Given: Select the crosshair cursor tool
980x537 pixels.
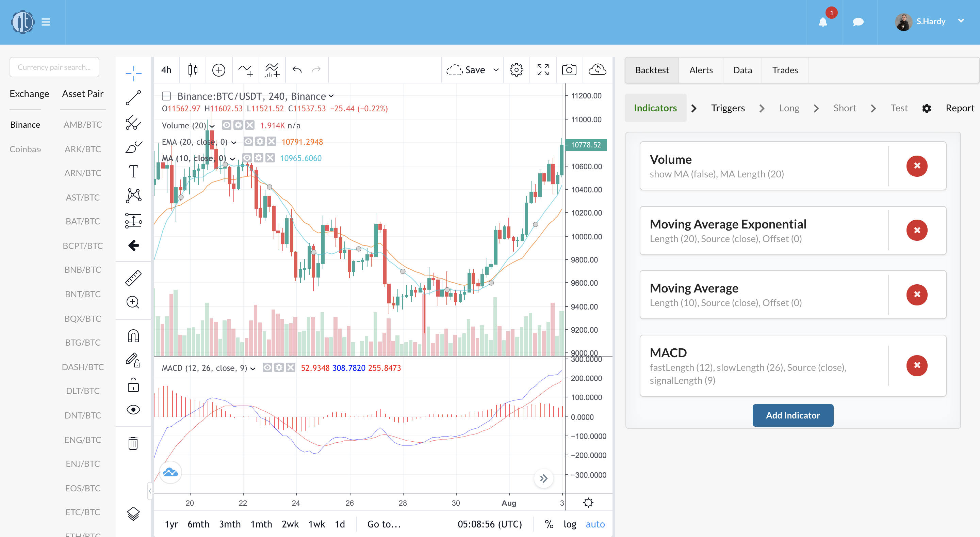Looking at the screenshot, I should coord(133,73).
